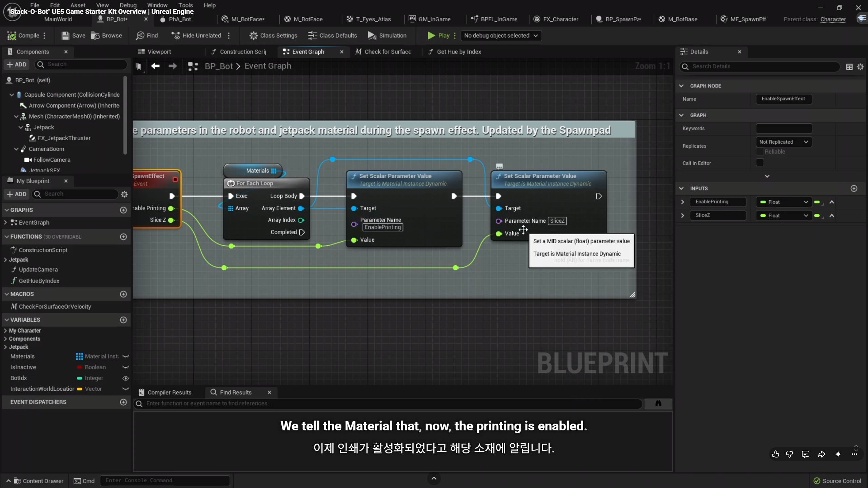Click ADD in Components panel
Screen dimensions: 868x488
(17, 64)
